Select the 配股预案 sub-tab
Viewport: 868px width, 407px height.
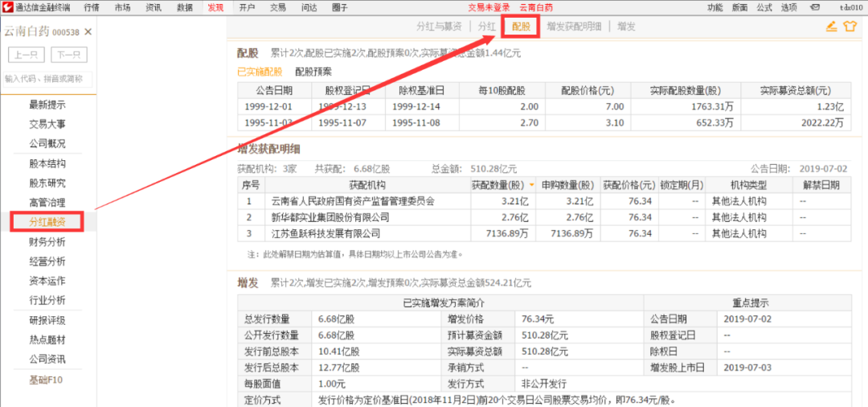pos(314,72)
